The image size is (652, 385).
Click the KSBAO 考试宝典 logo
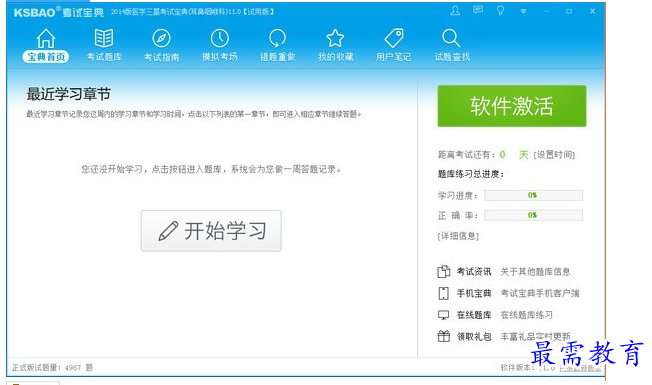click(59, 12)
